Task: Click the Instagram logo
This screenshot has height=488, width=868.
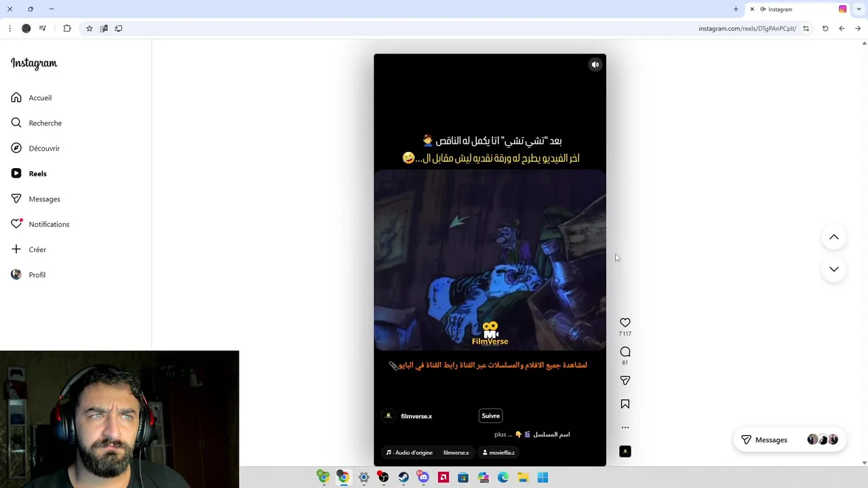Action: pos(34,63)
